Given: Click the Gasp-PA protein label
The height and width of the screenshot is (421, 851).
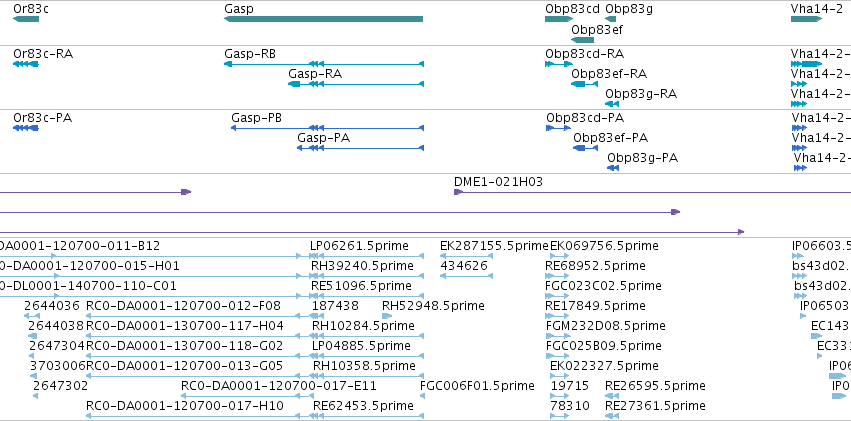Looking at the screenshot, I should (323, 138).
